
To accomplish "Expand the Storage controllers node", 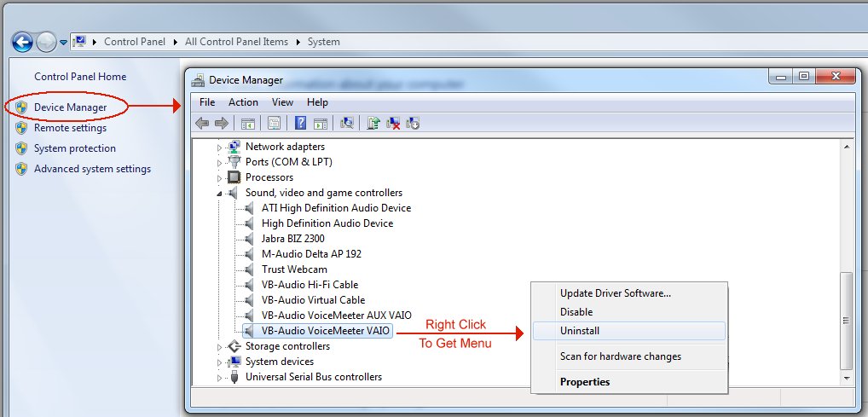I will 219,347.
